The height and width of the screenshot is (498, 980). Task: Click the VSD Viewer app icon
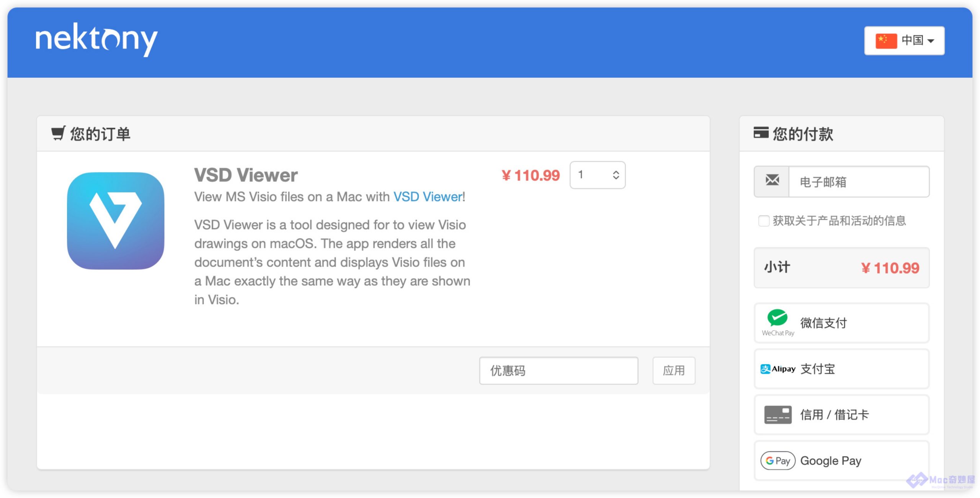(x=116, y=221)
